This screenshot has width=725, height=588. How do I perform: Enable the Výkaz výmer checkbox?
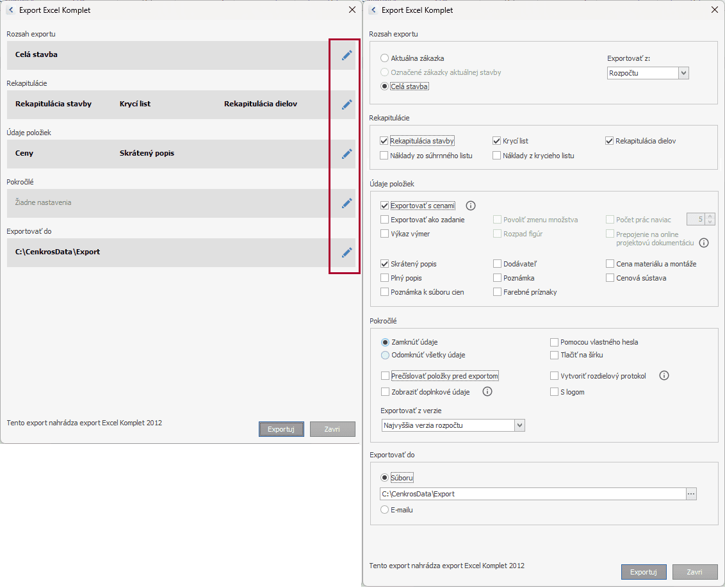[384, 234]
